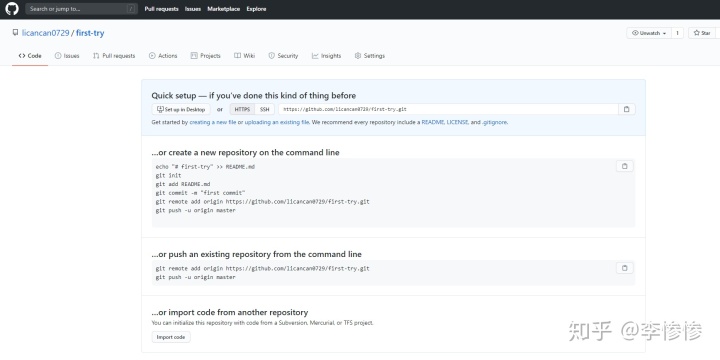Switch to the Issues repository tab
Viewport: 720px width, 360px height.
(67, 56)
